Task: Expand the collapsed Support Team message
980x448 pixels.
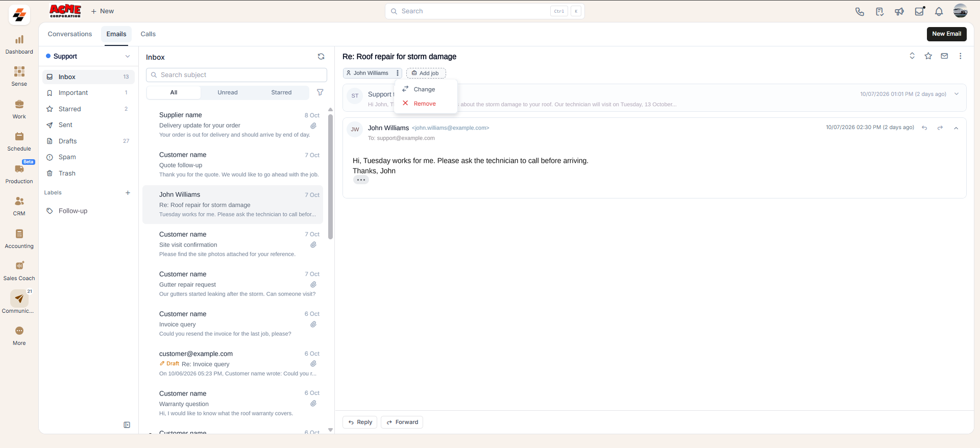Action: 957,94
